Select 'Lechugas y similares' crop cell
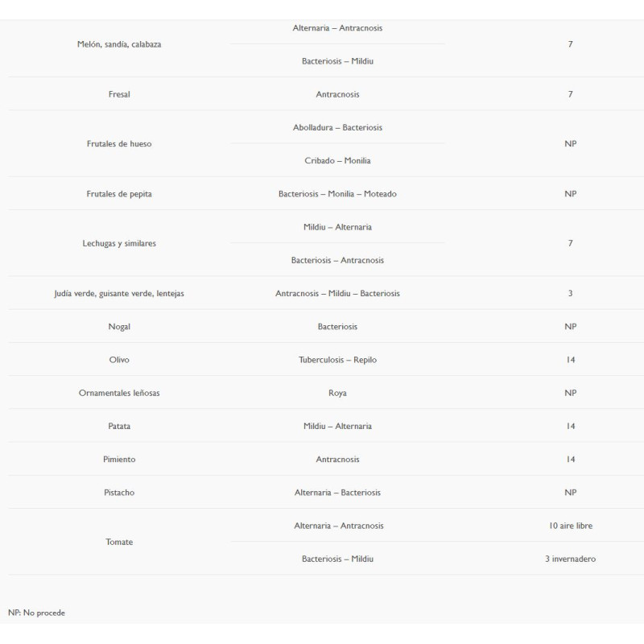The width and height of the screenshot is (644, 644). (119, 244)
